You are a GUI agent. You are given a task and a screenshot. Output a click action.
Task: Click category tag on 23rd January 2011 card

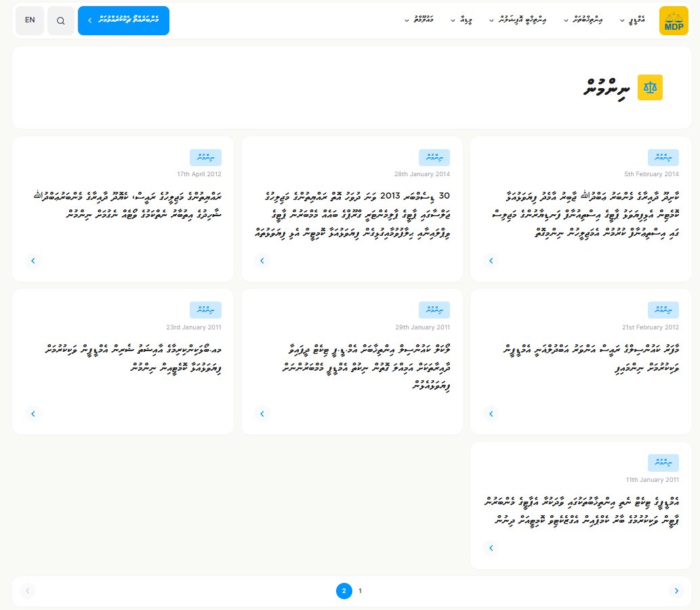(x=205, y=310)
